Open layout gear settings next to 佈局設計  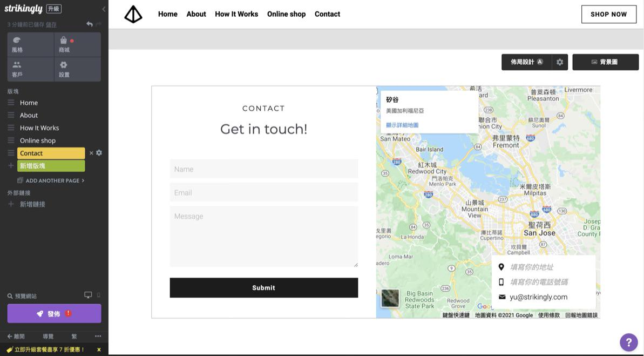pyautogui.click(x=560, y=62)
